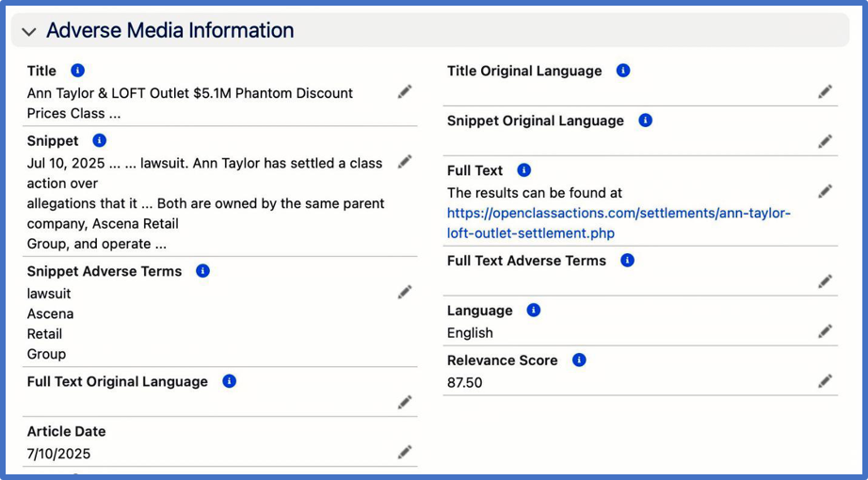Show info tooltip for Full Text Adverse Terms

click(x=627, y=260)
